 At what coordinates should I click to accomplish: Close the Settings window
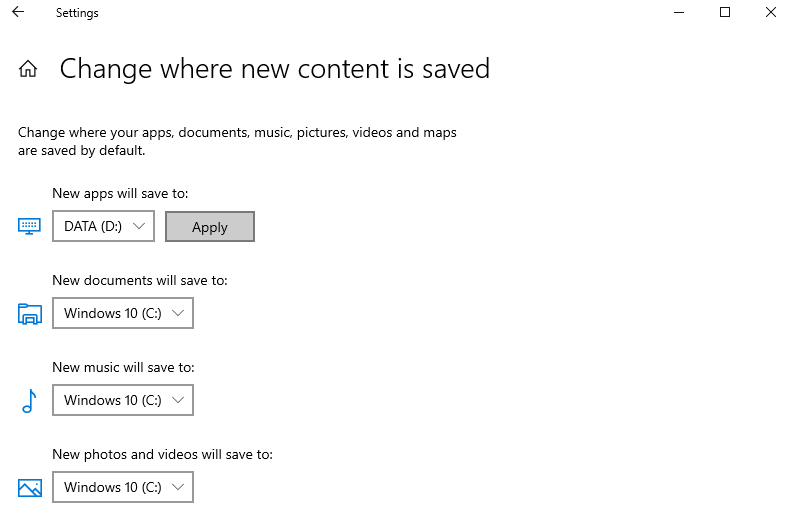770,13
